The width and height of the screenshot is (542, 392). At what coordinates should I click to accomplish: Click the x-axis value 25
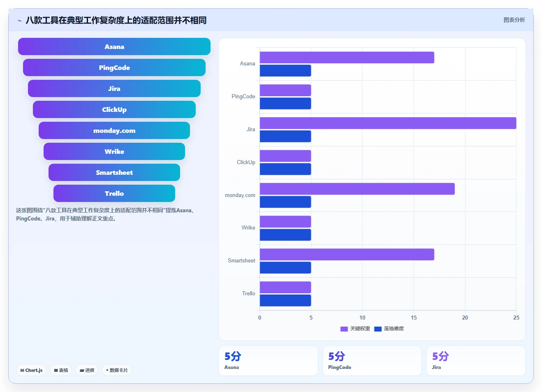coord(516,318)
